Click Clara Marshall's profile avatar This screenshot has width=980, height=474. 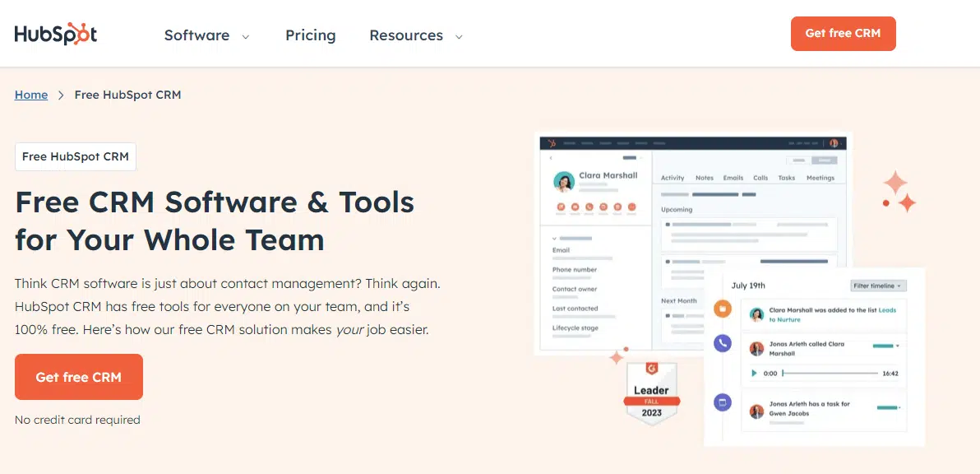(x=564, y=182)
